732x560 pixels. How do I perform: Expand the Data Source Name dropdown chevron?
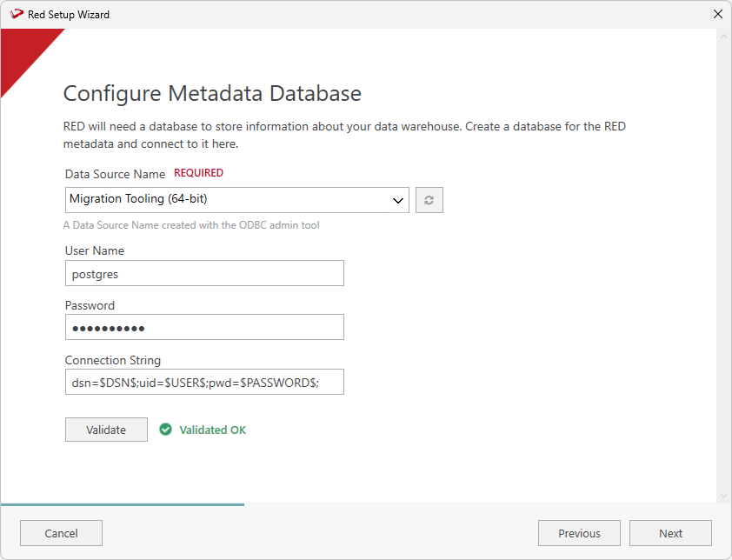[x=398, y=200]
